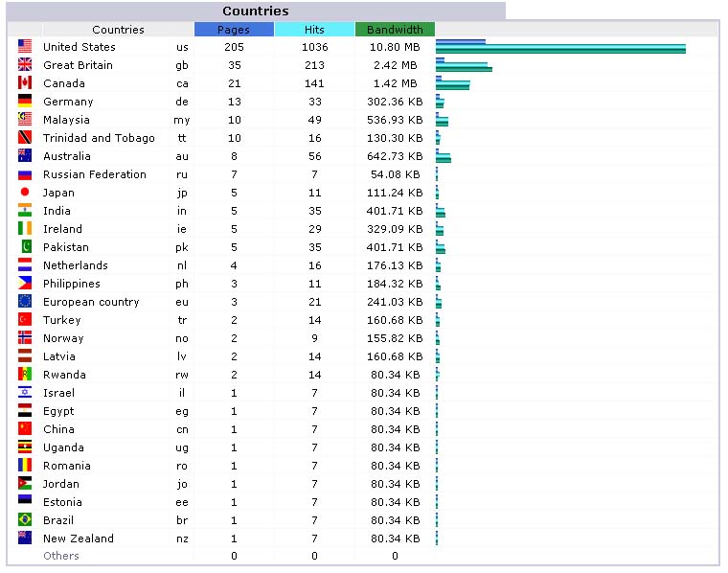
Task: Click the 'my' country code
Action: tap(182, 121)
